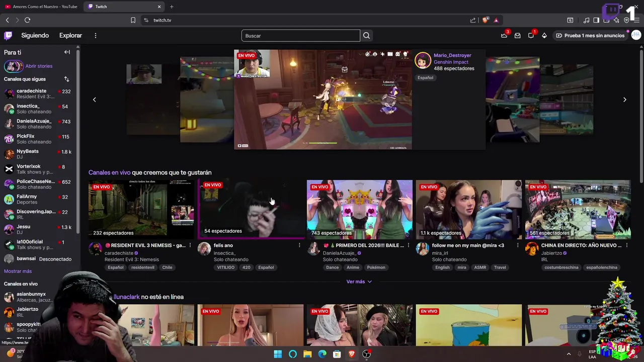This screenshot has width=644, height=362.
Task: Open the notifications speech bubble icon
Action: [x=531, y=36]
